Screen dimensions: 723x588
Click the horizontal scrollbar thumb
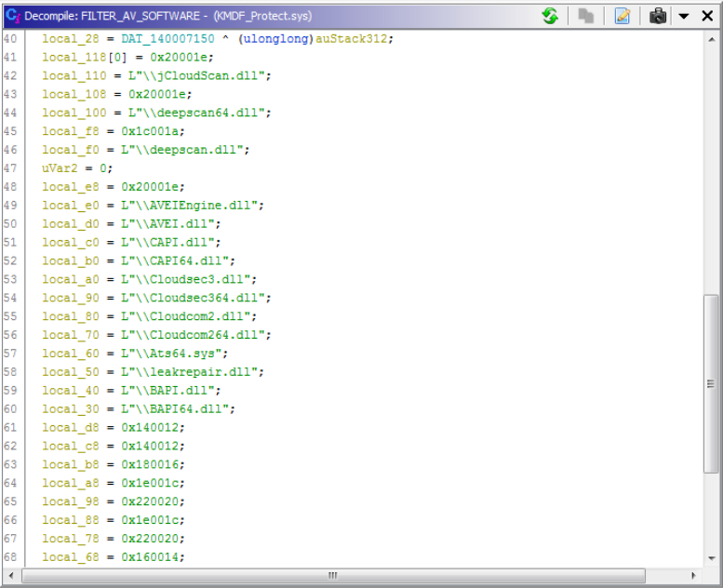click(x=333, y=575)
